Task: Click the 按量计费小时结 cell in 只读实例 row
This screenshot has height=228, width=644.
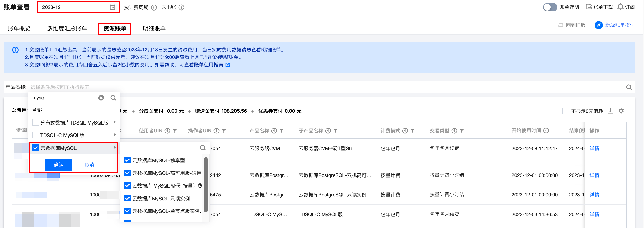Action: click(447, 195)
